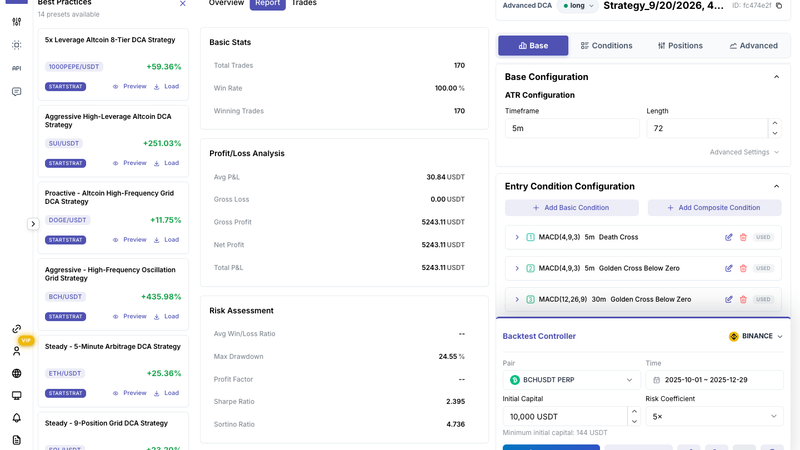
Task: Open the API icon in left sidebar
Action: 16,68
